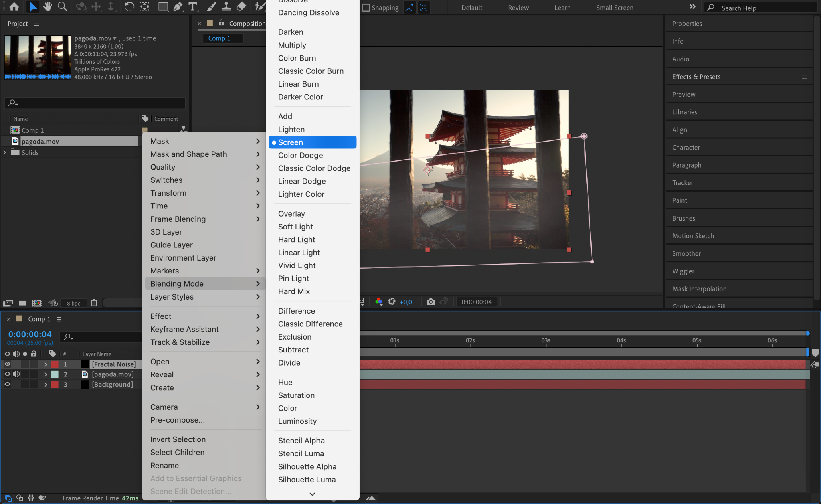The width and height of the screenshot is (821, 504).
Task: Select the Zoom magnifier tool
Action: 62,7
